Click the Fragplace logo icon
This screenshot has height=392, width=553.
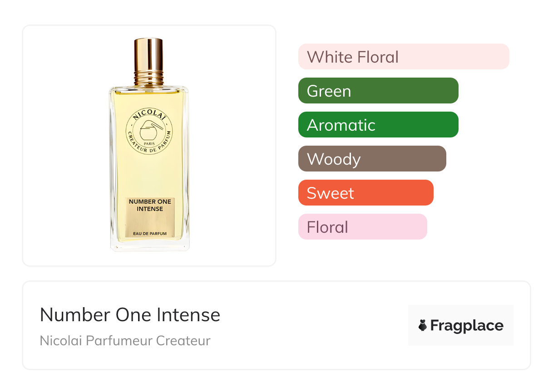[423, 325]
